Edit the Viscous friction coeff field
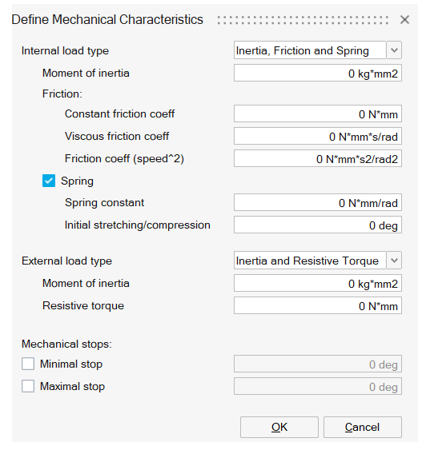 point(318,136)
